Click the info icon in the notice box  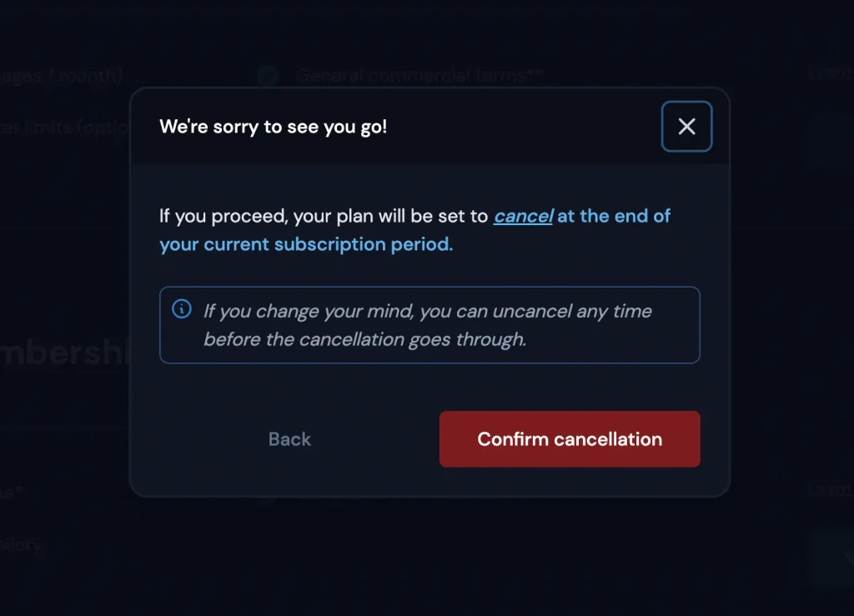(181, 309)
